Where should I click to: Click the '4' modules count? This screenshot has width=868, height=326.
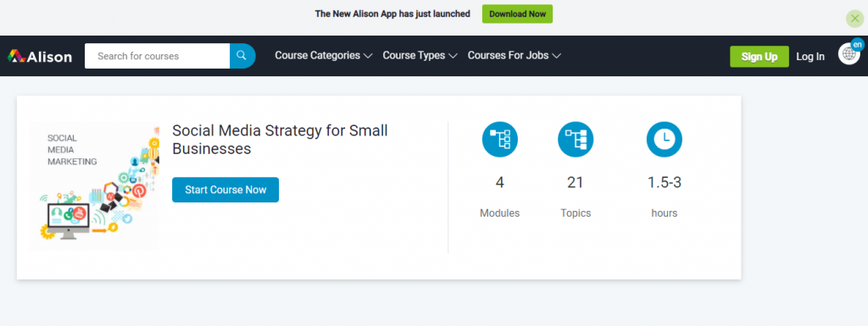pyautogui.click(x=500, y=182)
